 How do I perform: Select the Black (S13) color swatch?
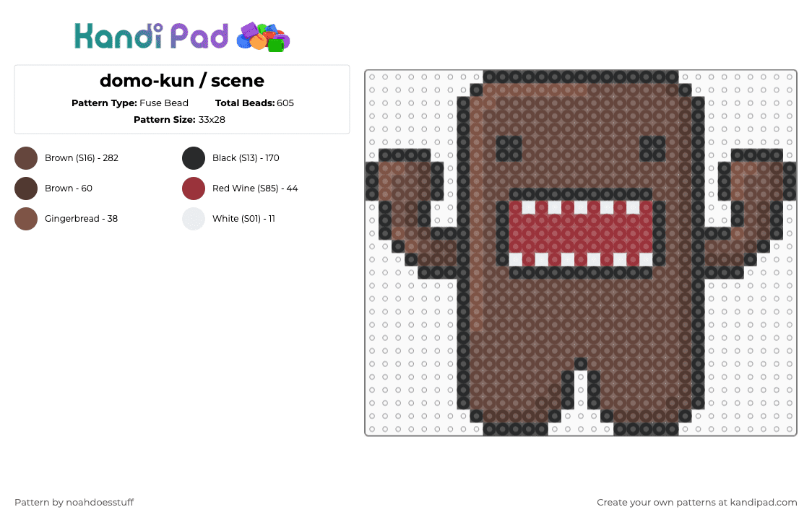coord(194,158)
